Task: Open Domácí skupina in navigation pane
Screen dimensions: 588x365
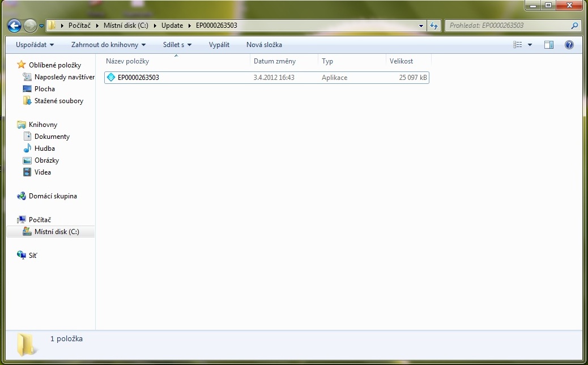Action: point(53,196)
